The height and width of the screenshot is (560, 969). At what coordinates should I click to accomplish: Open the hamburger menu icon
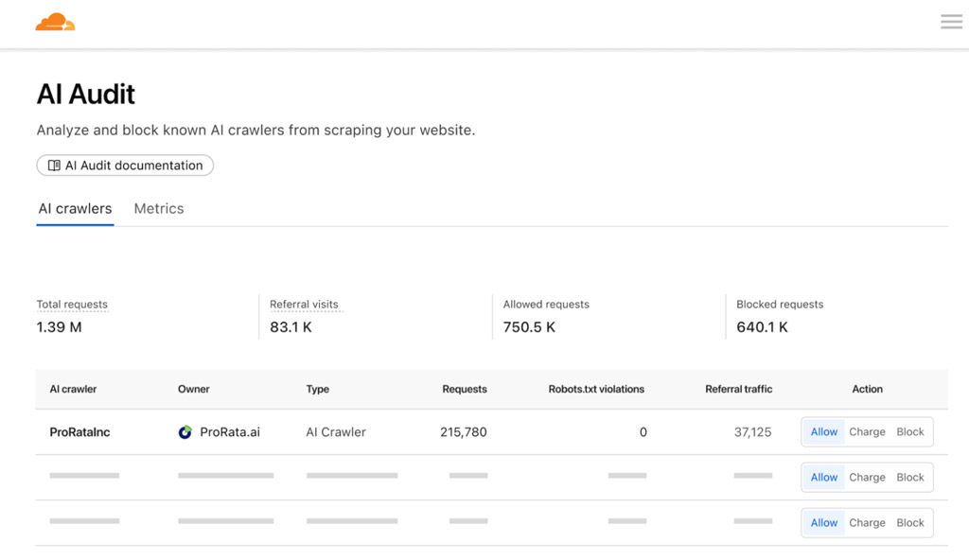tap(951, 22)
